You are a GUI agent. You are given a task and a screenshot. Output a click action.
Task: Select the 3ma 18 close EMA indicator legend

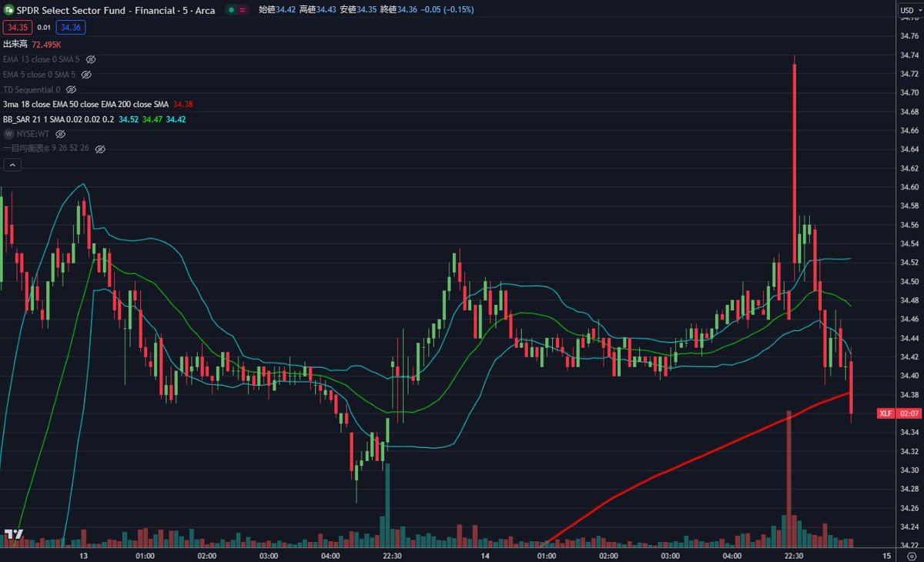click(85, 104)
